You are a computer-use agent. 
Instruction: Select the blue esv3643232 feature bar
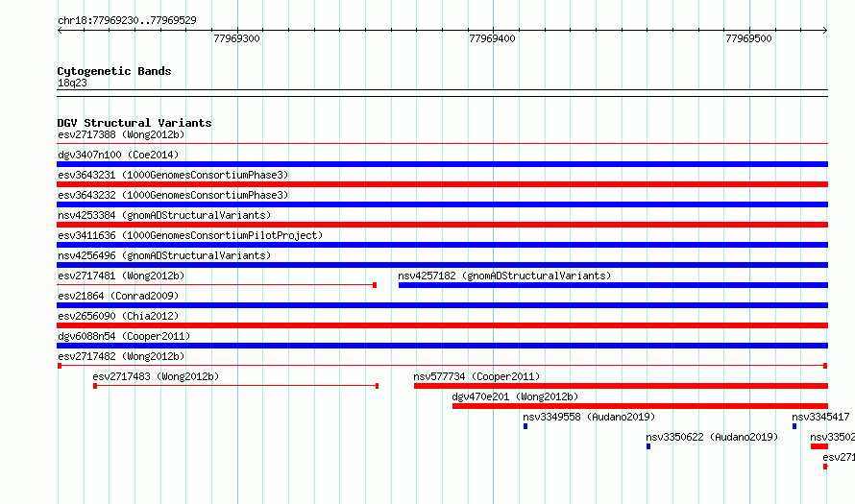tap(442, 204)
